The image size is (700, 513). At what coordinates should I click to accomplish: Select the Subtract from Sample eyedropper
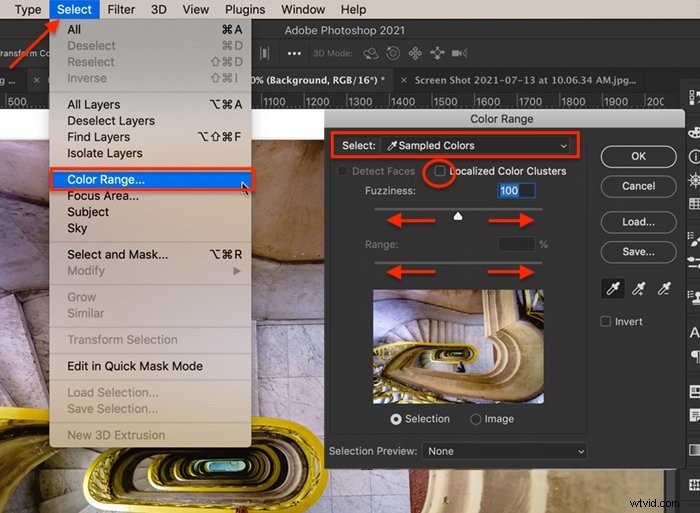[x=664, y=288]
